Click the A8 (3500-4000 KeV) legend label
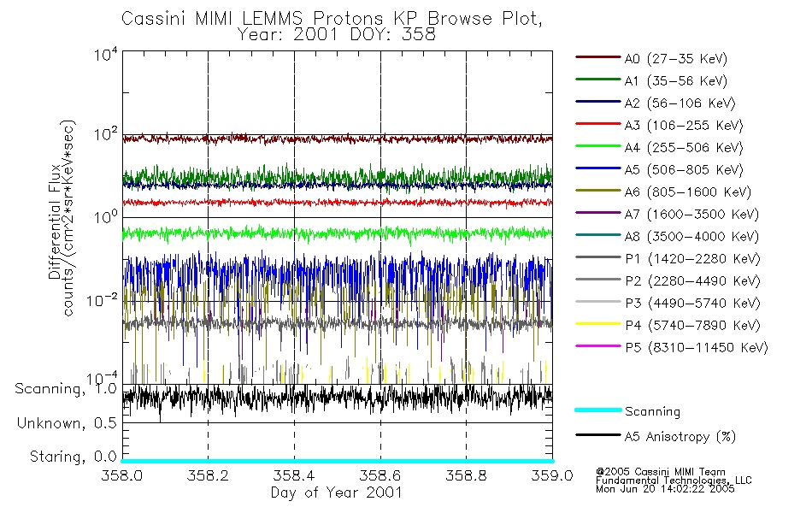812x513 pixels. tap(691, 237)
